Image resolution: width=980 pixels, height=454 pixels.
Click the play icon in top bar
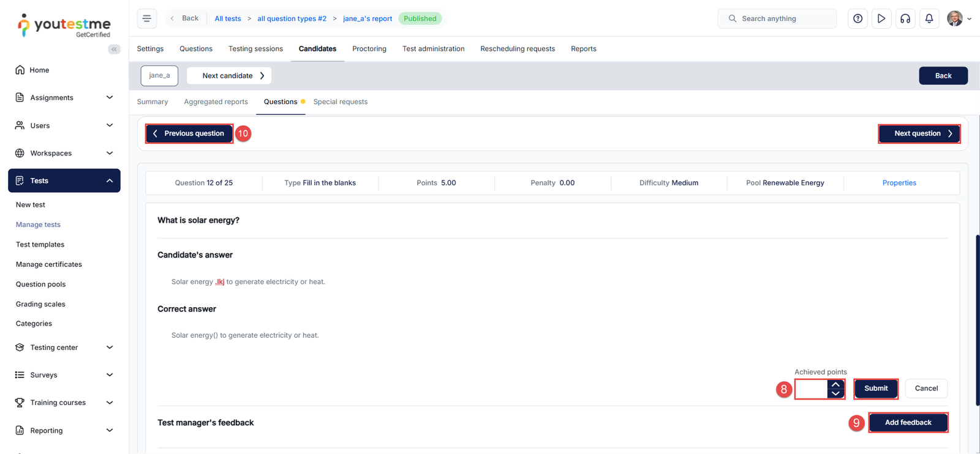coord(881,18)
